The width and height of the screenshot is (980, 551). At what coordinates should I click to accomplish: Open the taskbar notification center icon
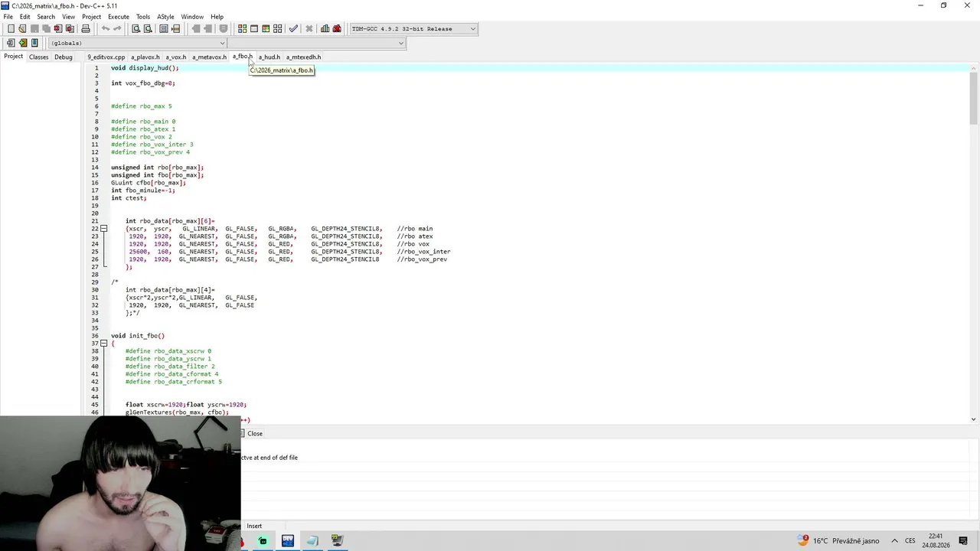pos(962,540)
